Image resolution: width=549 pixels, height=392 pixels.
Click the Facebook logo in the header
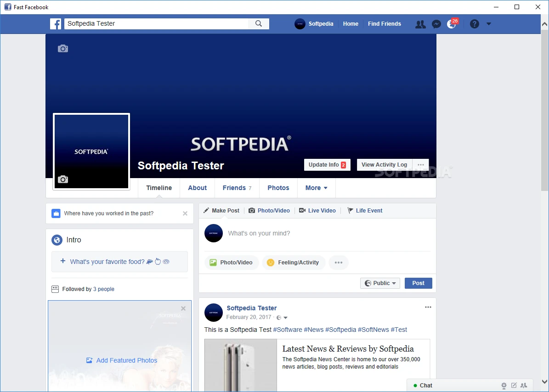pos(56,24)
